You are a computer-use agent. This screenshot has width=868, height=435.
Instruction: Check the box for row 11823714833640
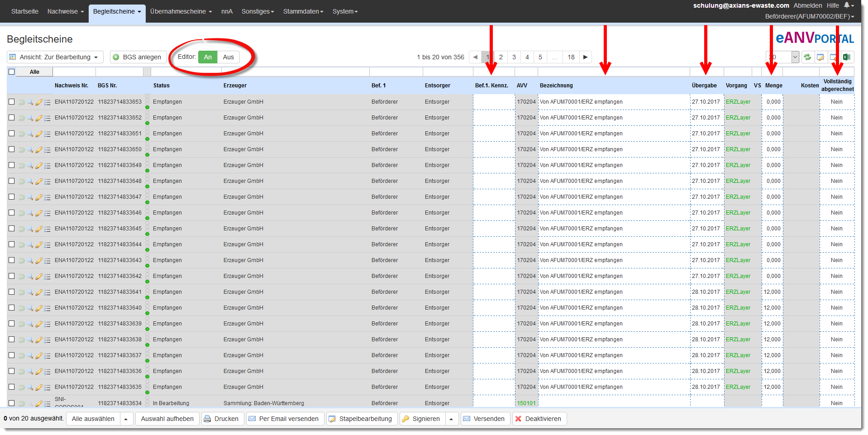pyautogui.click(x=12, y=308)
